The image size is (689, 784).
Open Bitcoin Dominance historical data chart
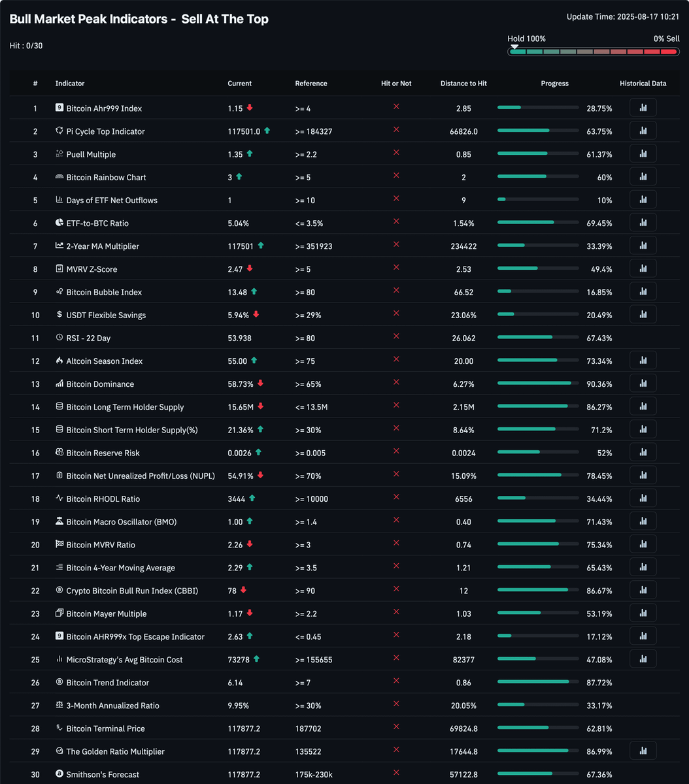643,383
